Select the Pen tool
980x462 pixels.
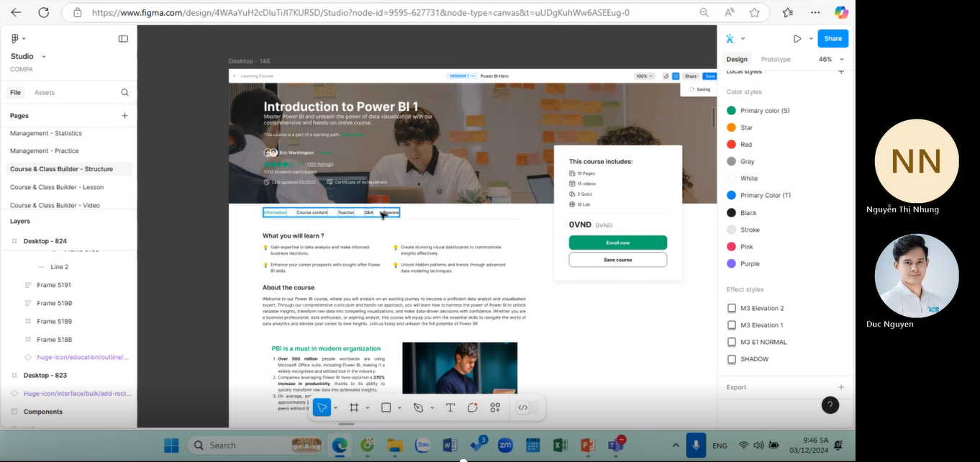(418, 407)
